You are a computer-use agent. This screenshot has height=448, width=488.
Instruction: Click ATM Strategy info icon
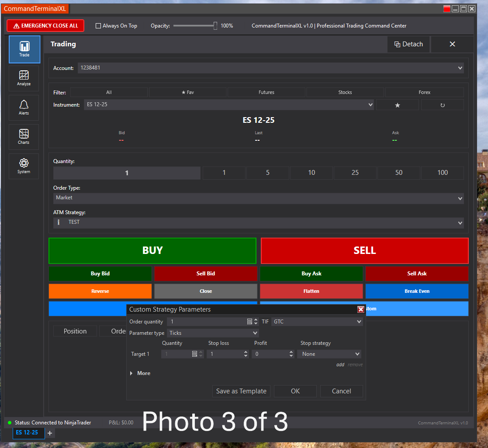point(59,222)
